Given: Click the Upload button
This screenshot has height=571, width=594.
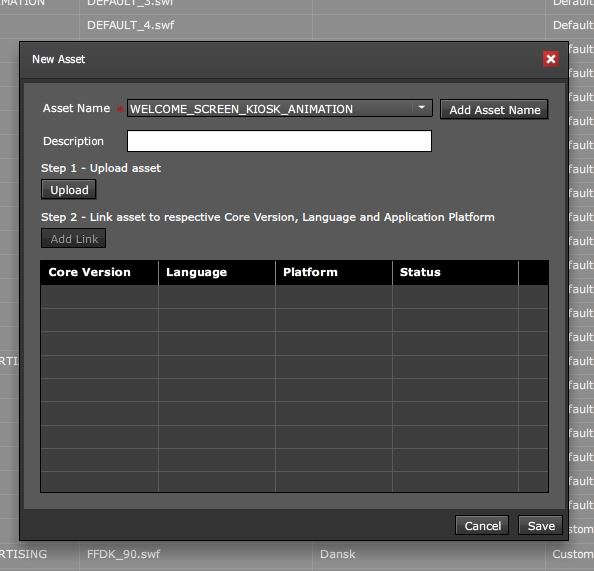Looking at the screenshot, I should click(x=69, y=189).
